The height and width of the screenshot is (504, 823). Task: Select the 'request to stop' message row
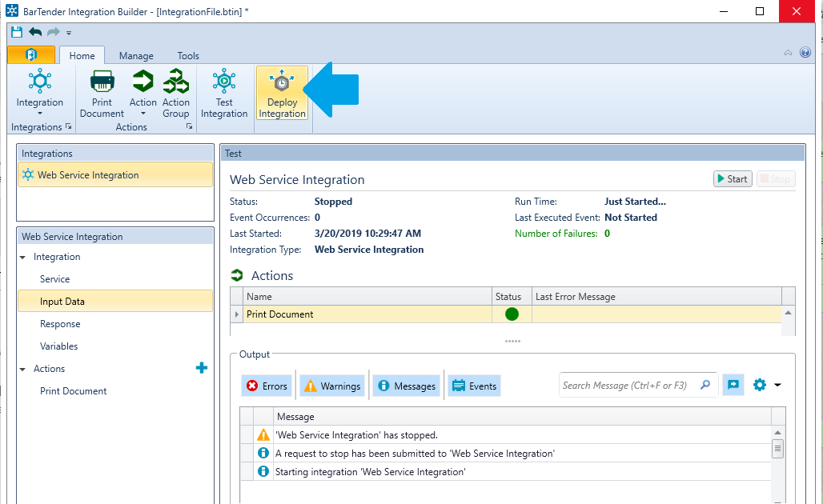pyautogui.click(x=506, y=453)
